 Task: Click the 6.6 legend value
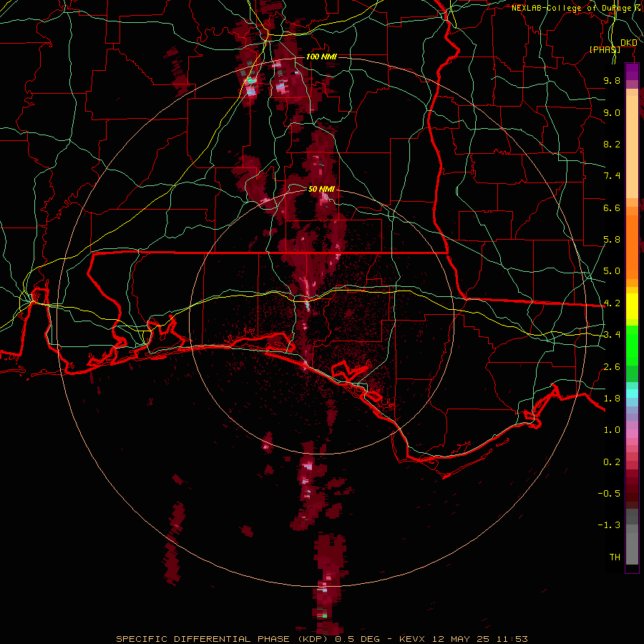tap(612, 208)
